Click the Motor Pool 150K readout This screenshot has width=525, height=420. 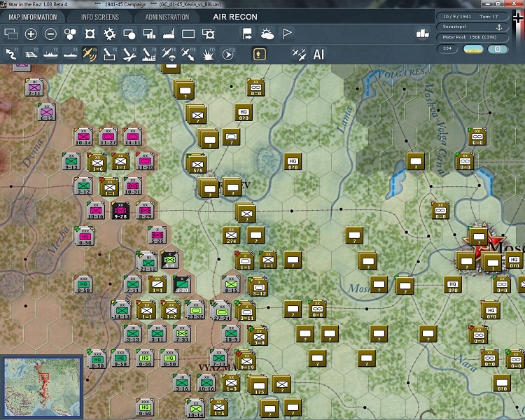click(x=472, y=37)
